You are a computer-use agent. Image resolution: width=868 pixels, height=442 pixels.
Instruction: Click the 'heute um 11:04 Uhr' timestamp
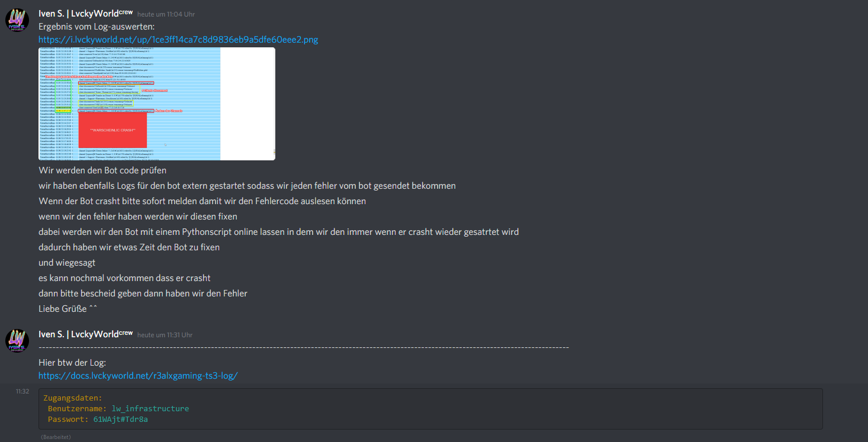pos(166,14)
